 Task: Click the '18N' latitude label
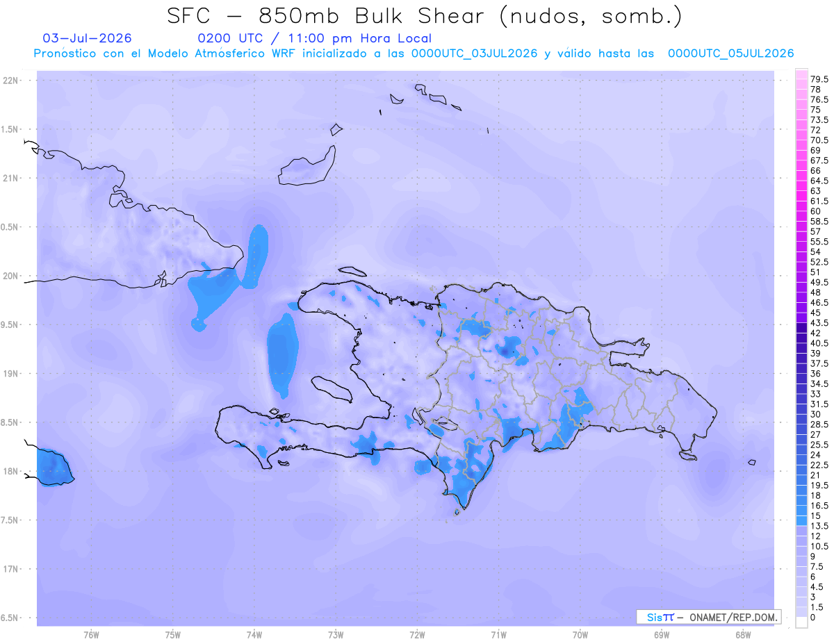(x=12, y=471)
